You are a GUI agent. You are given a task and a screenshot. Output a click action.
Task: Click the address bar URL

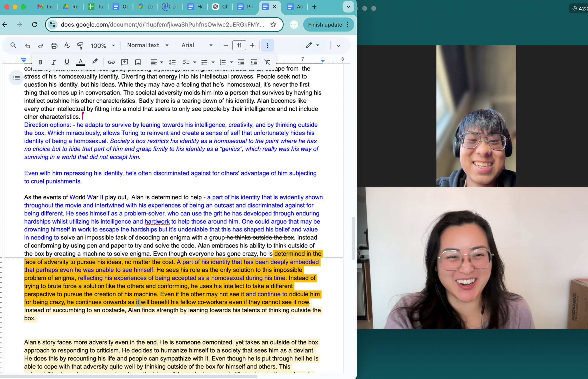tap(163, 25)
